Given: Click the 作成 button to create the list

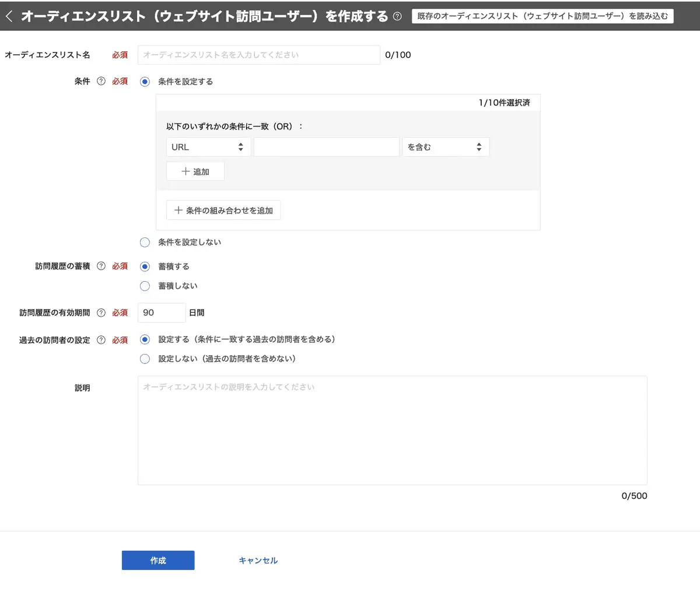Looking at the screenshot, I should (157, 559).
